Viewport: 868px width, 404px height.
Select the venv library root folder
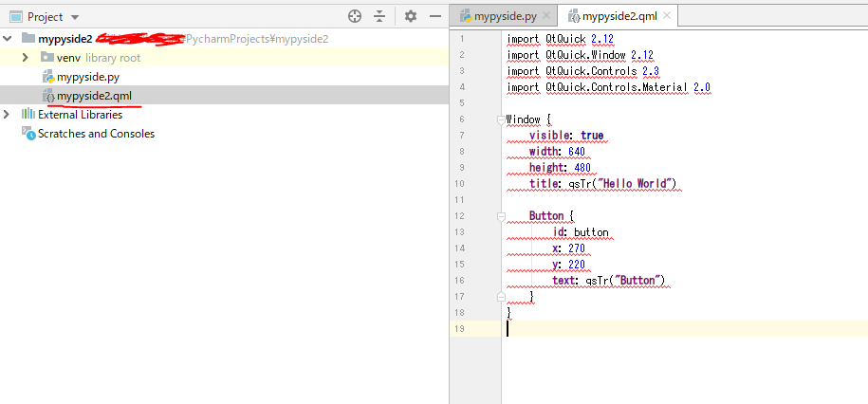pyautogui.click(x=99, y=58)
